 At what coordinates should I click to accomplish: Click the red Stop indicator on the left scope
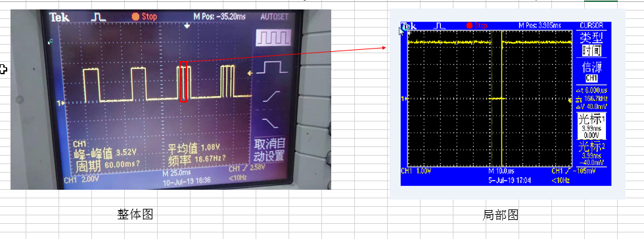point(144,16)
